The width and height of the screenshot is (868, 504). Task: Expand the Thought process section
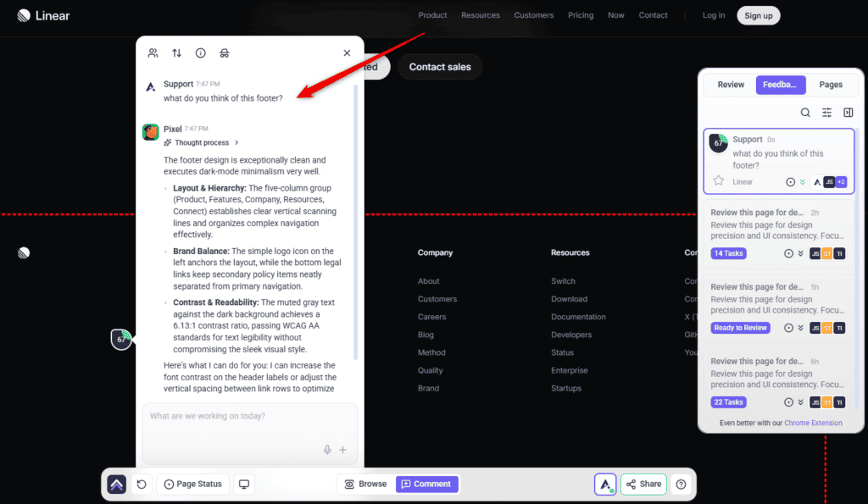tap(202, 143)
